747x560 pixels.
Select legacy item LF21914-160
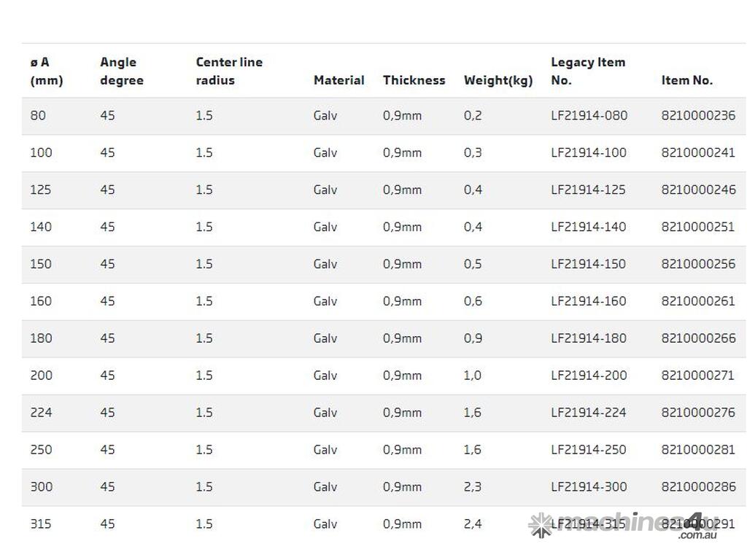pyautogui.click(x=589, y=301)
